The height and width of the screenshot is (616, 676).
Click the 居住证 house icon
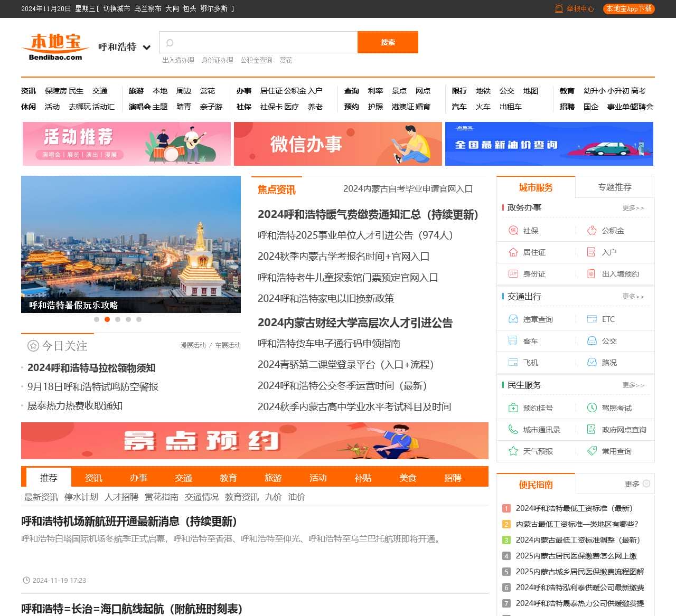point(513,252)
